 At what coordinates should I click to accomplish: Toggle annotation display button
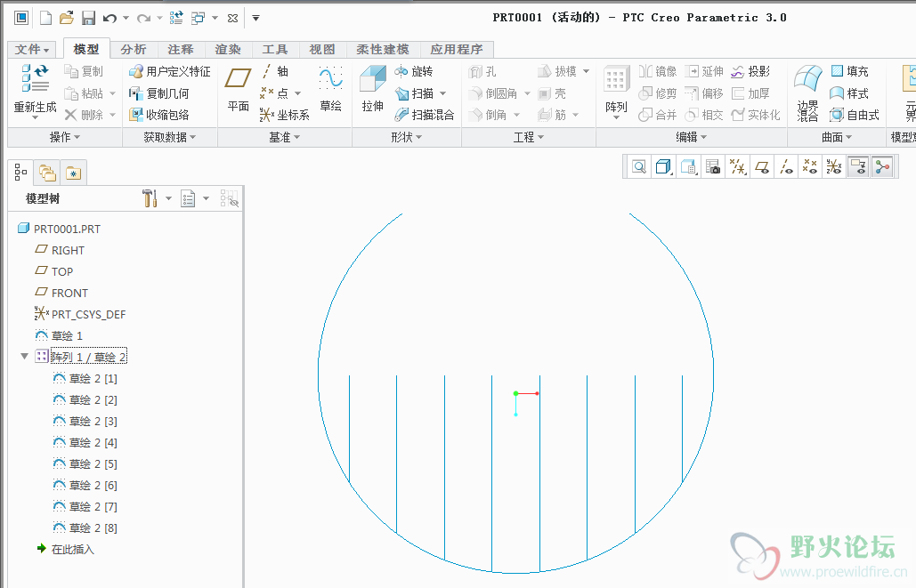click(x=858, y=167)
